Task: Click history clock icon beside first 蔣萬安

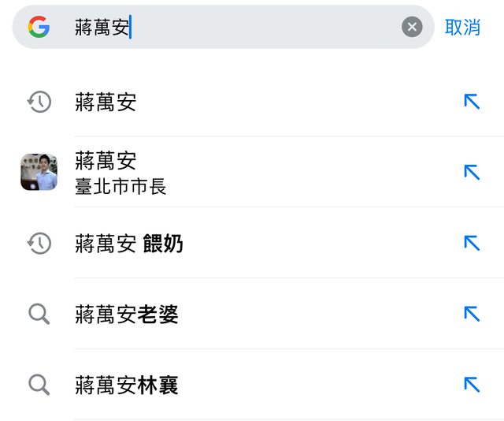Action: tap(39, 102)
